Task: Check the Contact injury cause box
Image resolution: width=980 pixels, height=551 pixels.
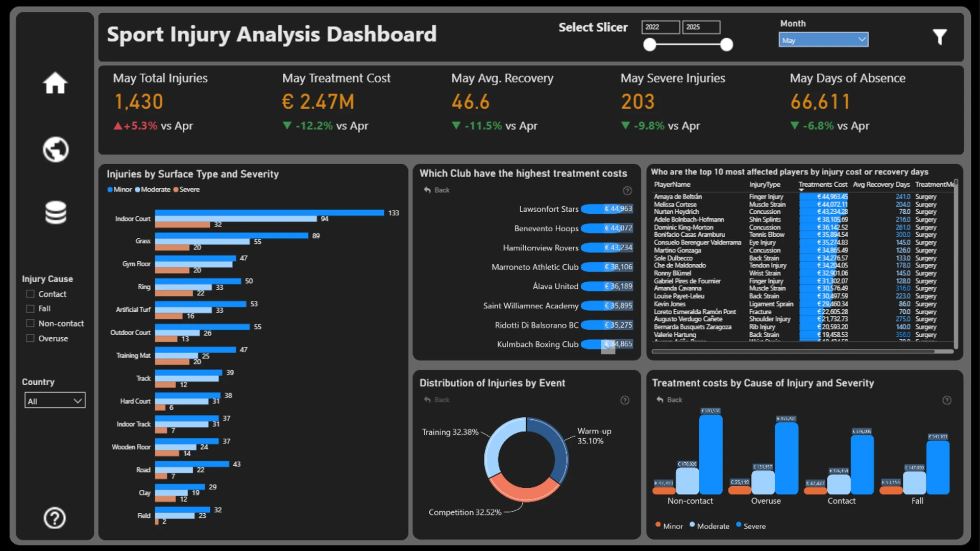Action: [x=30, y=294]
